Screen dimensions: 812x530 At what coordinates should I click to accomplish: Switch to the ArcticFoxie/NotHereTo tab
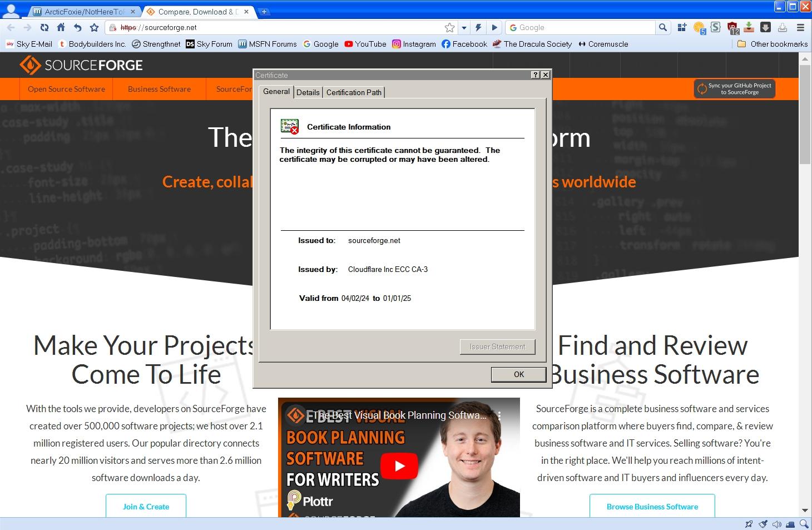83,11
